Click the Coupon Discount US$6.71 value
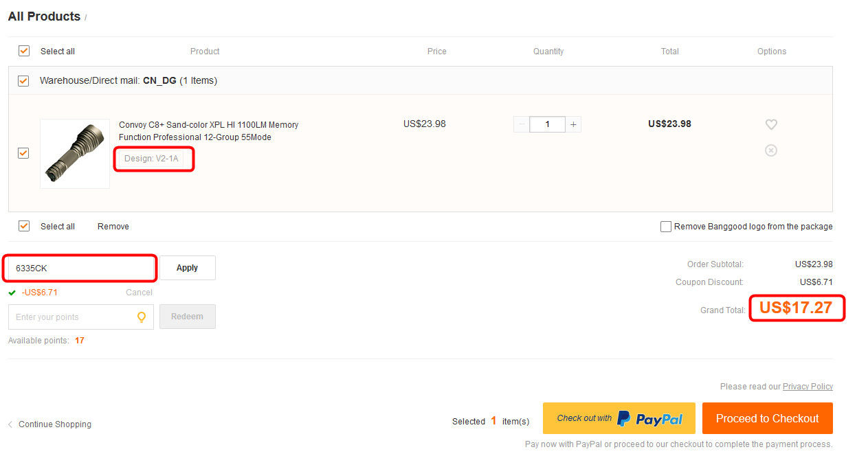 point(816,282)
